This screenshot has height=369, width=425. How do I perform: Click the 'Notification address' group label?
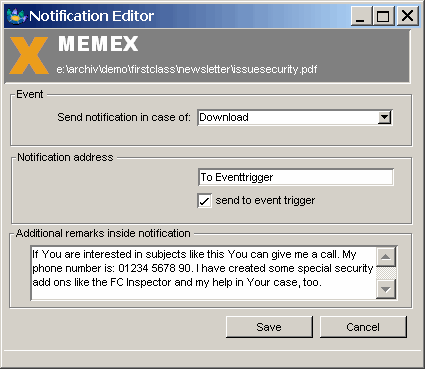(x=65, y=157)
